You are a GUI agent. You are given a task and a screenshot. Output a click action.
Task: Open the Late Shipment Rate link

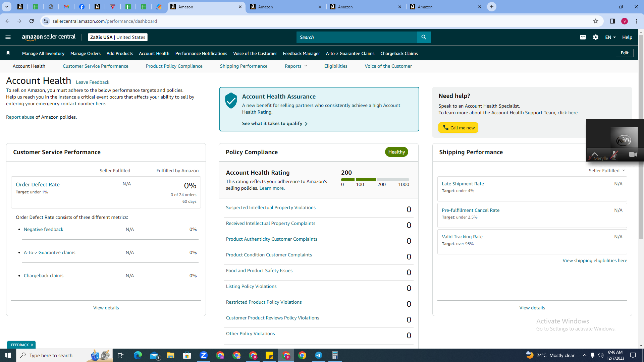pyautogui.click(x=463, y=184)
